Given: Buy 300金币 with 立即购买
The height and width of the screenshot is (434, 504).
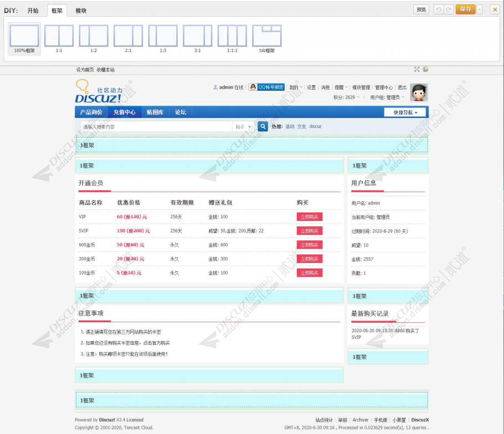Looking at the screenshot, I should (310, 259).
